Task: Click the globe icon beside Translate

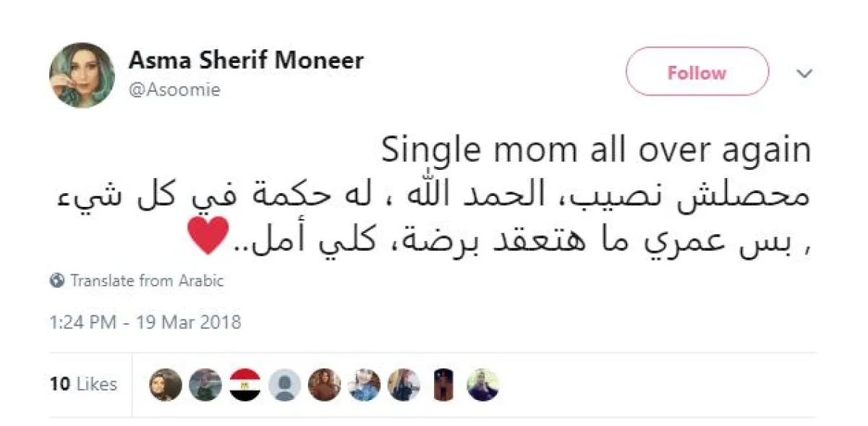Action: click(57, 281)
